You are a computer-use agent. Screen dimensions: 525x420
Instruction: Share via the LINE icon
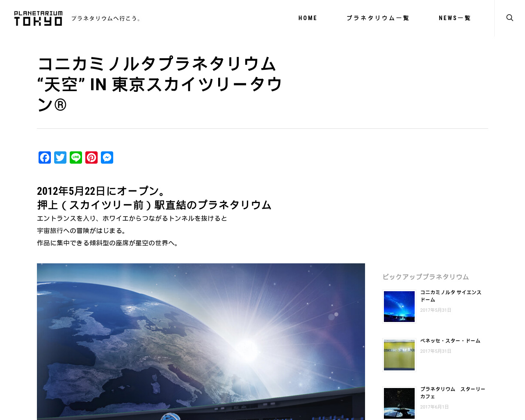pyautogui.click(x=76, y=157)
